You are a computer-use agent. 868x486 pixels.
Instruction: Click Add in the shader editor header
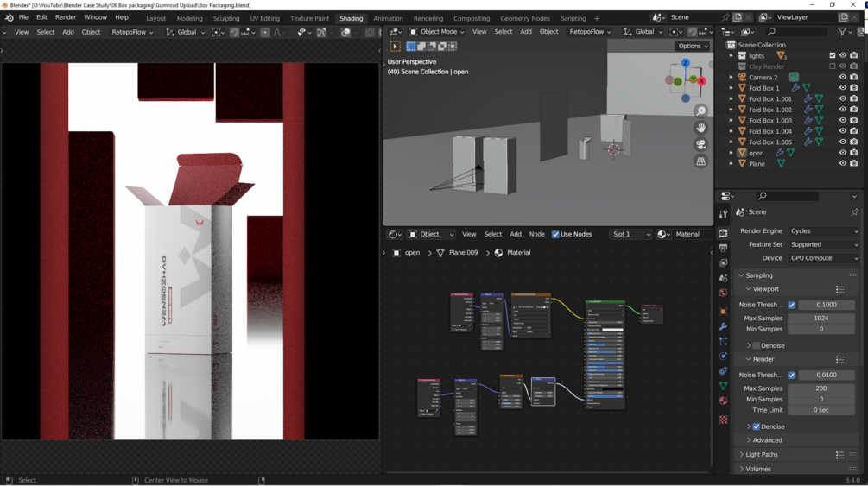(516, 234)
